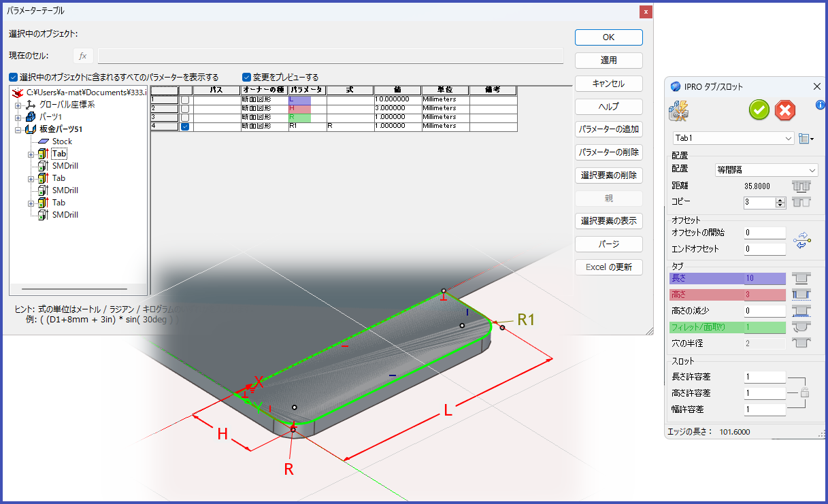The width and height of the screenshot is (828, 504).
Task: Click the fx formula icon
Action: pos(83,56)
